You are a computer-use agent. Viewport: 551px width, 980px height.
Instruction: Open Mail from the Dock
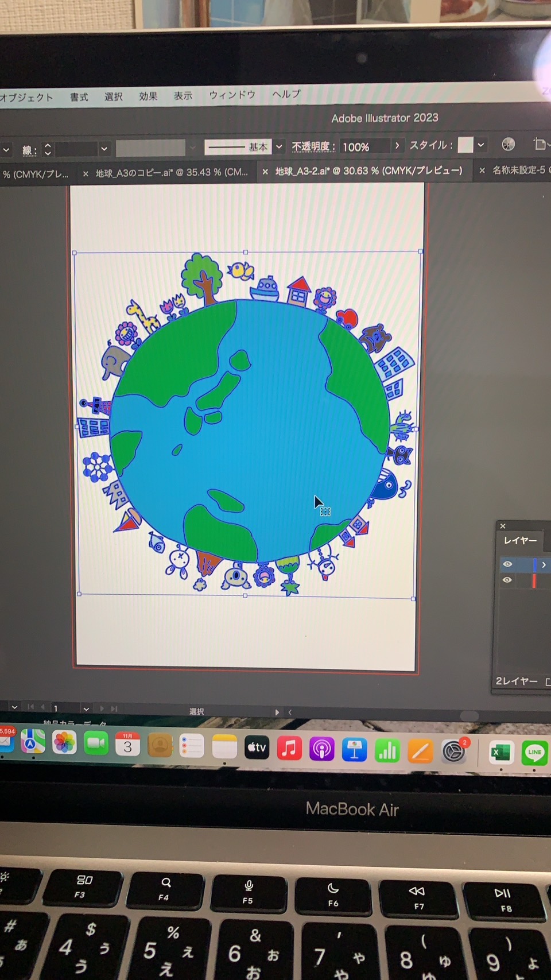(x=6, y=741)
